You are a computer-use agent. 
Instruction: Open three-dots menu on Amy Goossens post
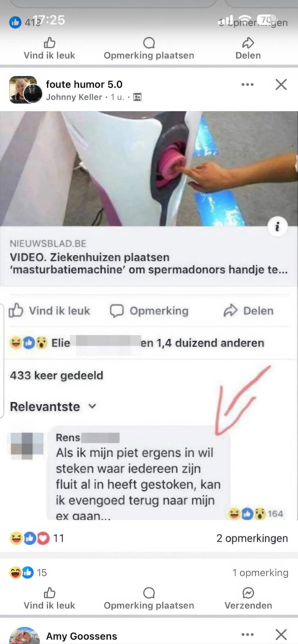(x=247, y=635)
